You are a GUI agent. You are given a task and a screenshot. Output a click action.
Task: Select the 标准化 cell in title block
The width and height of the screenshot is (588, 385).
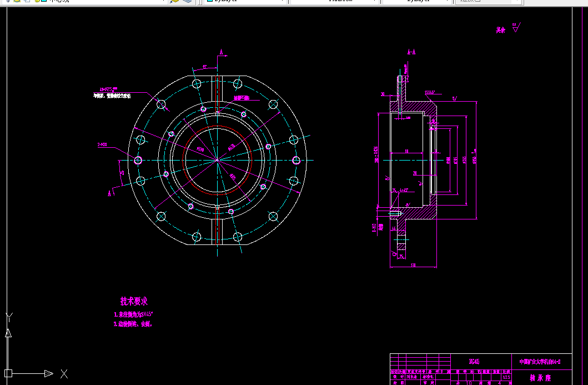(x=428, y=377)
